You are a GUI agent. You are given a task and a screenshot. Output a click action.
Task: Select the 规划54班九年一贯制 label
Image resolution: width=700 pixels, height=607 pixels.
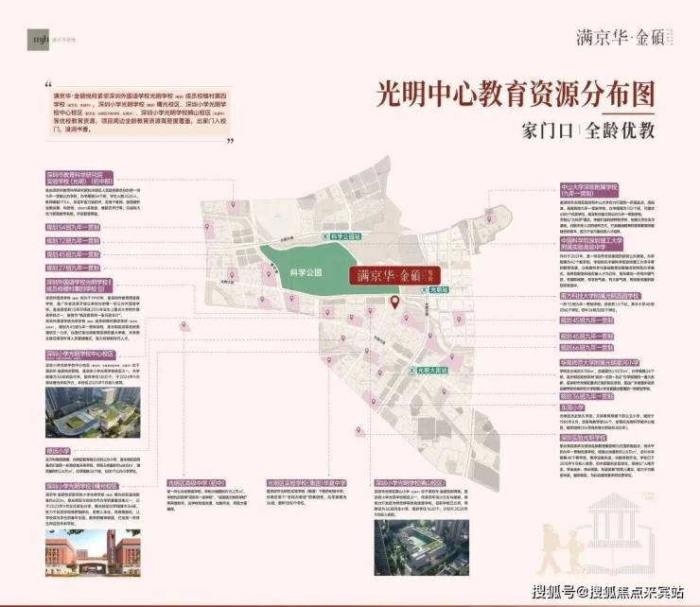tap(73, 228)
